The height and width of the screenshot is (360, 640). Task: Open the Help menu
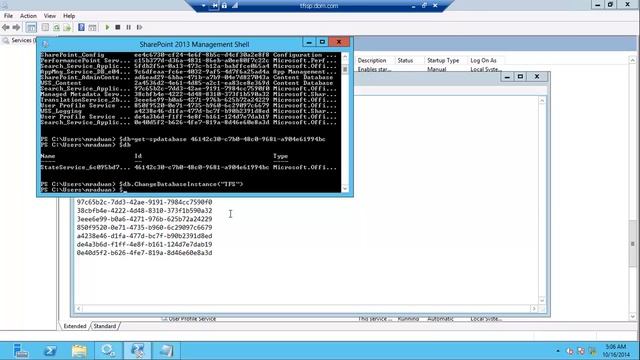(69, 16)
